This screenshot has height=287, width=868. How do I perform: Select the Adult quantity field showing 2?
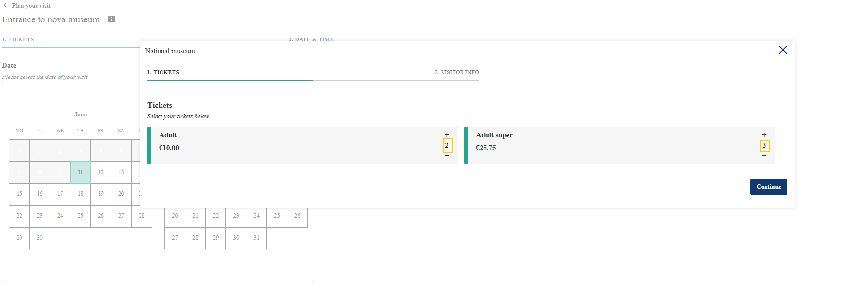tap(448, 146)
